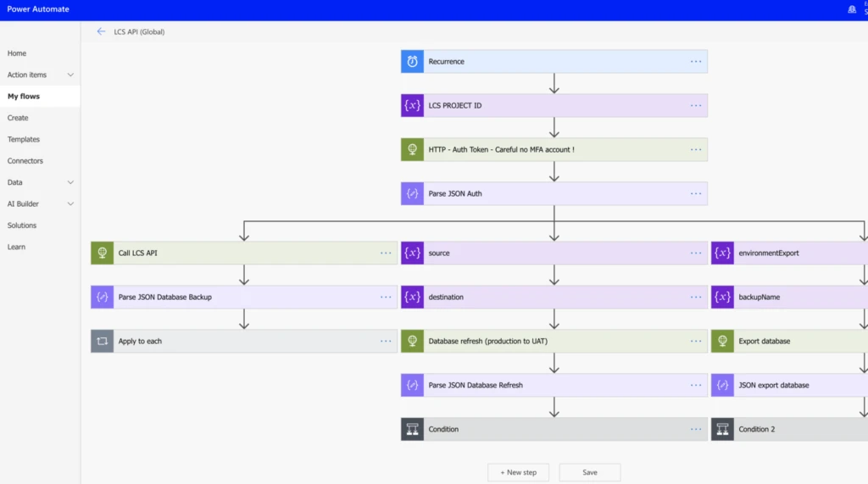Click the Call LCS API globe icon
Viewport: 868px width, 484px height.
(x=102, y=253)
